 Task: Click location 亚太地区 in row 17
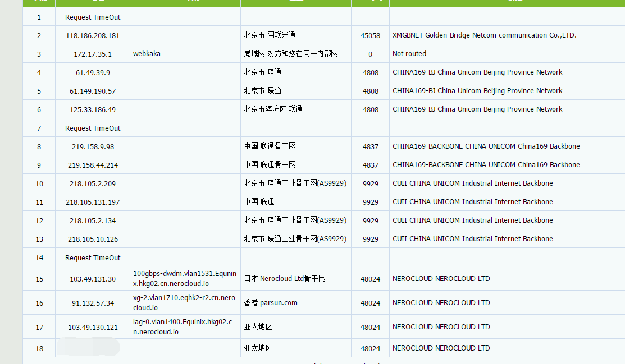tap(258, 326)
